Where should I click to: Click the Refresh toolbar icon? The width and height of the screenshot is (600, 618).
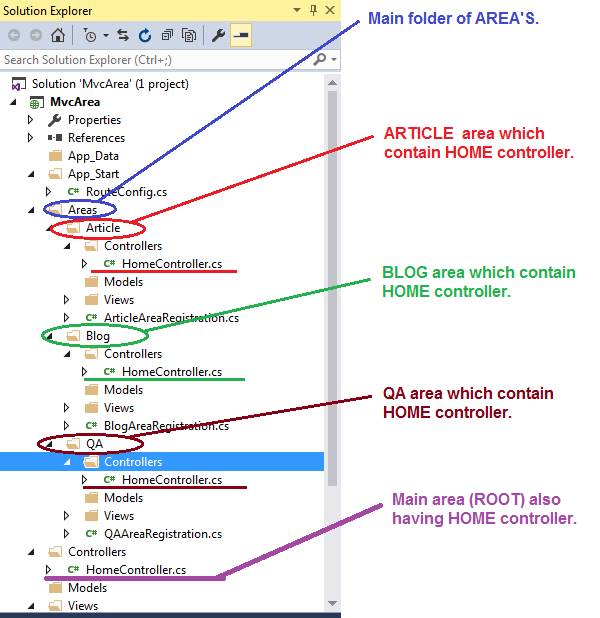point(145,35)
